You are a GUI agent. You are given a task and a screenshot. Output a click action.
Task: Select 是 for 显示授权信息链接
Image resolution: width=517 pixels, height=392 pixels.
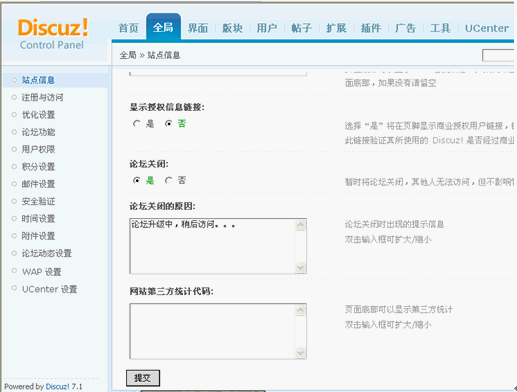tap(137, 124)
